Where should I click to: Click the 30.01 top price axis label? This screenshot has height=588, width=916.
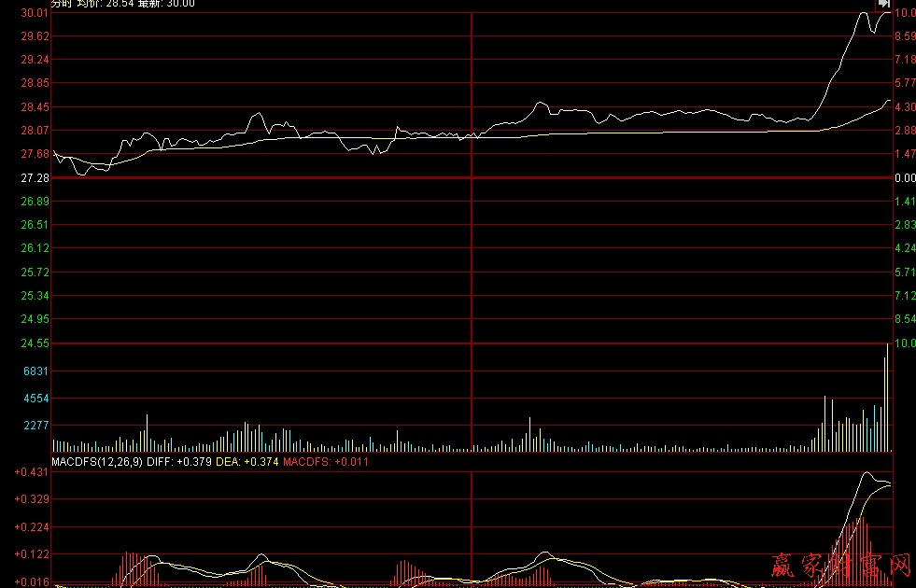[x=34, y=13]
